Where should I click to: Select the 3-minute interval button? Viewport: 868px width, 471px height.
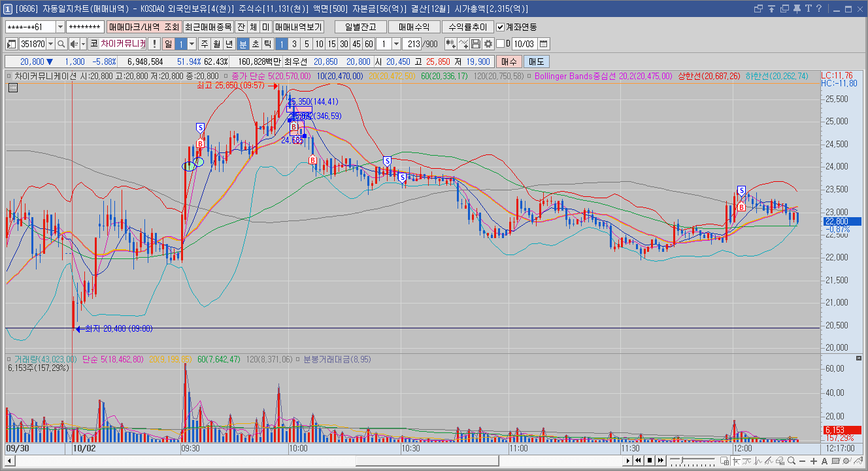coord(294,44)
